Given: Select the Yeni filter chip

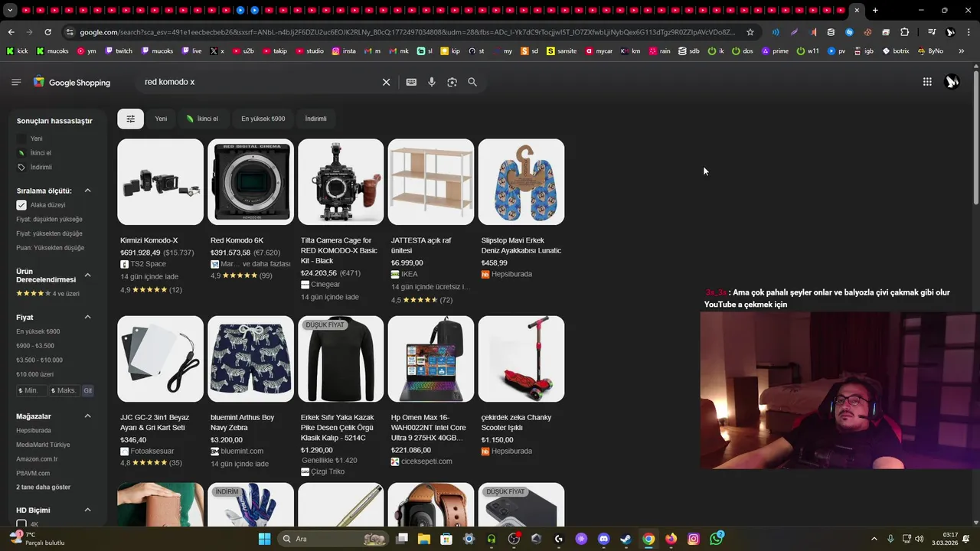Looking at the screenshot, I should [x=161, y=119].
